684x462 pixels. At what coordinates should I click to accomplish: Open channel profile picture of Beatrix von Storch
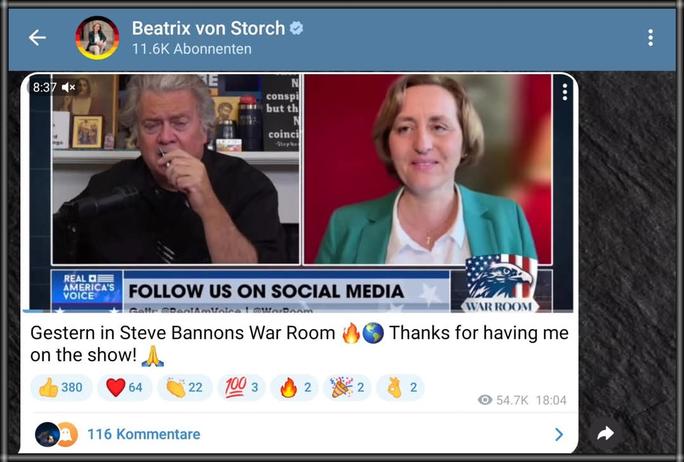[97, 38]
